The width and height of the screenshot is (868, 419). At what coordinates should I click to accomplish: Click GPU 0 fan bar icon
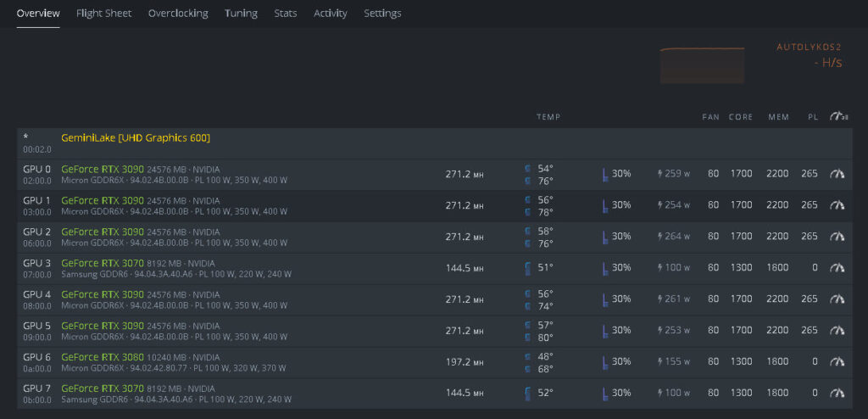(x=605, y=175)
